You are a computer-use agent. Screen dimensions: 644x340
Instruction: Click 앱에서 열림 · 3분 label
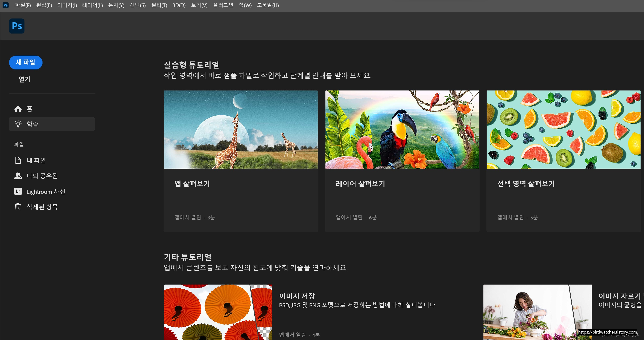(x=194, y=217)
